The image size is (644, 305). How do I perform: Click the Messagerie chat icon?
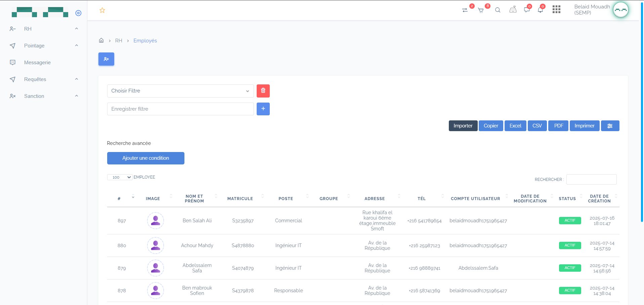13,63
